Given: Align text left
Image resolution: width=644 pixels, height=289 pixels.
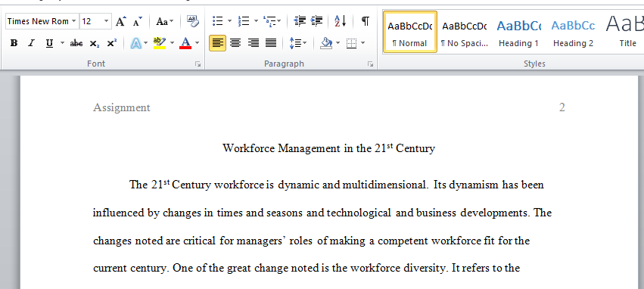Looking at the screenshot, I should tap(217, 43).
